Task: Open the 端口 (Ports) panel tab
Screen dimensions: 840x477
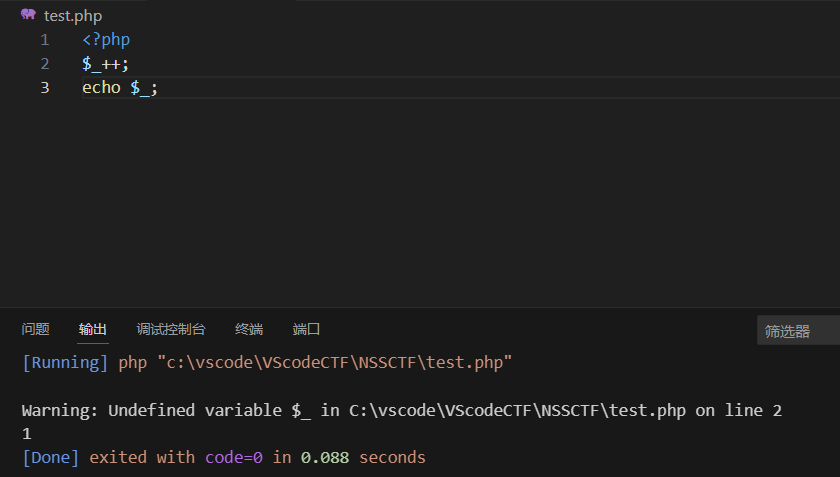Action: (306, 329)
